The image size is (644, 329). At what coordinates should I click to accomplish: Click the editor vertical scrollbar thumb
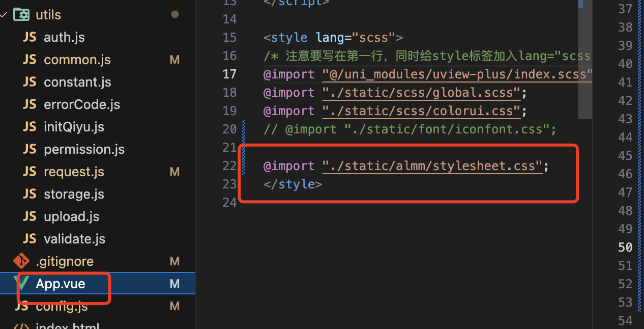(585, 59)
